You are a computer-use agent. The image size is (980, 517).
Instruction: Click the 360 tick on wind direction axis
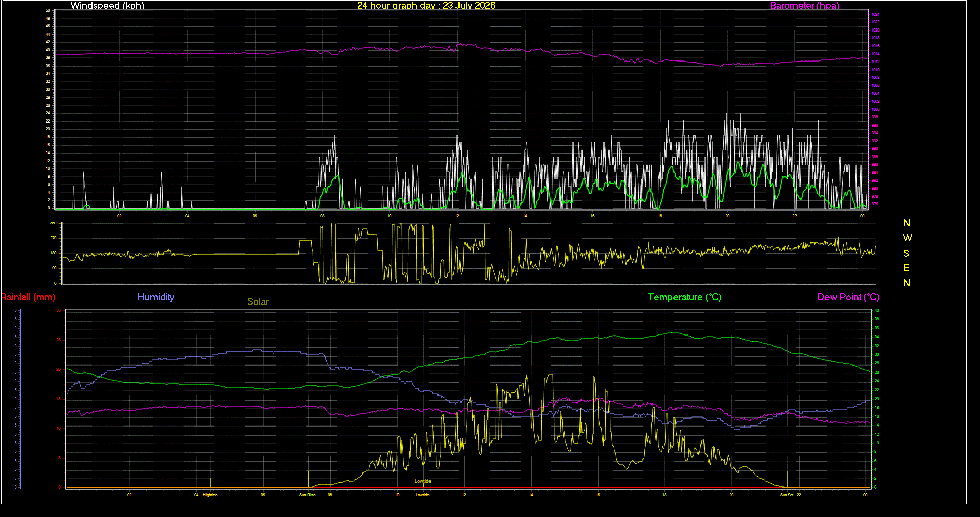tap(53, 223)
